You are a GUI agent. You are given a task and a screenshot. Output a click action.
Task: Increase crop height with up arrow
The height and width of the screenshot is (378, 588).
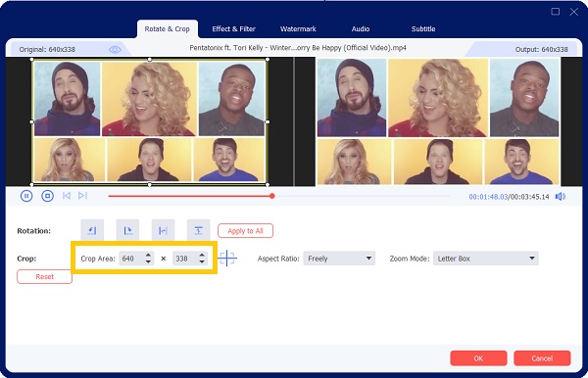[202, 256]
